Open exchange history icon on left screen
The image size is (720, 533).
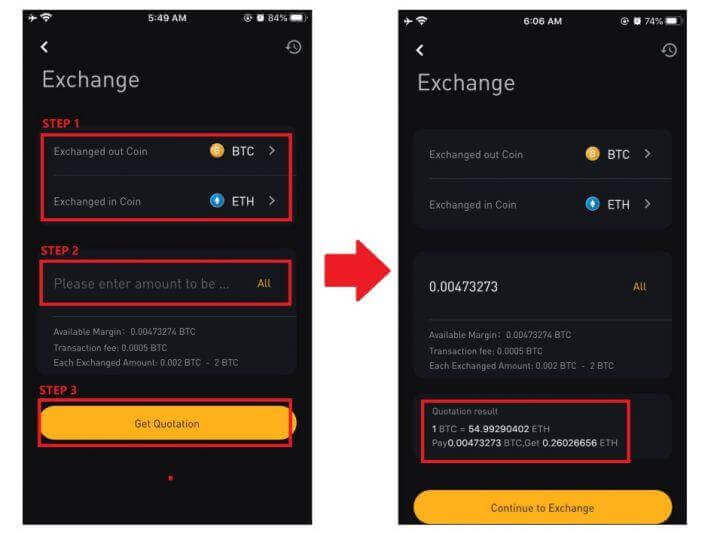coord(293,47)
